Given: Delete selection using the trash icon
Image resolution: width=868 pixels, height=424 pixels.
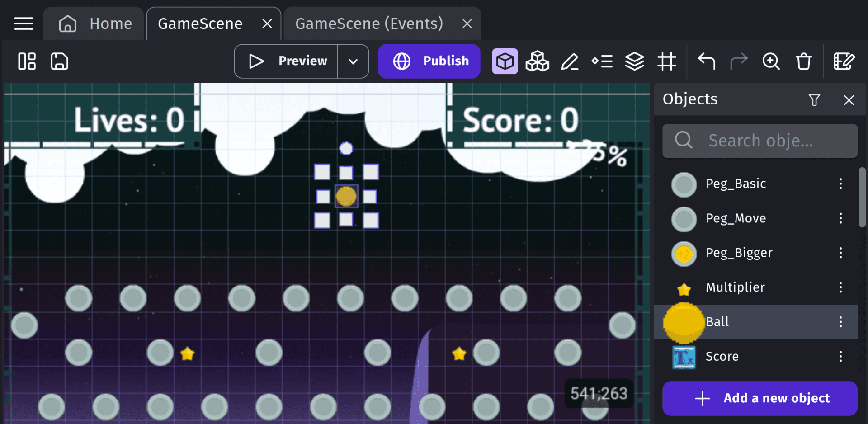Looking at the screenshot, I should 804,61.
